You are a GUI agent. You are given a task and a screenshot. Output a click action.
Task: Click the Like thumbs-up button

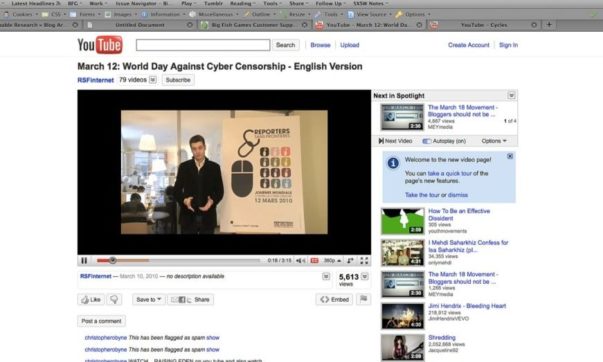[x=91, y=300]
